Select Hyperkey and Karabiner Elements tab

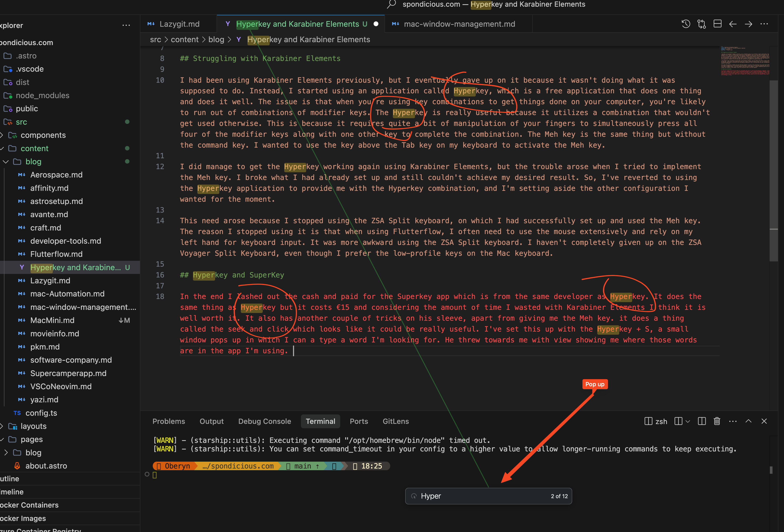click(301, 24)
